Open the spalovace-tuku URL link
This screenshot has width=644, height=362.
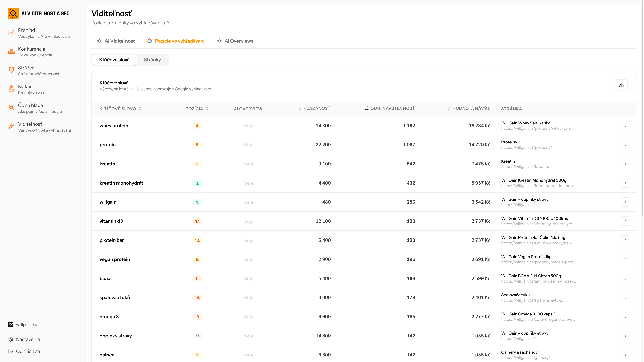click(x=533, y=300)
